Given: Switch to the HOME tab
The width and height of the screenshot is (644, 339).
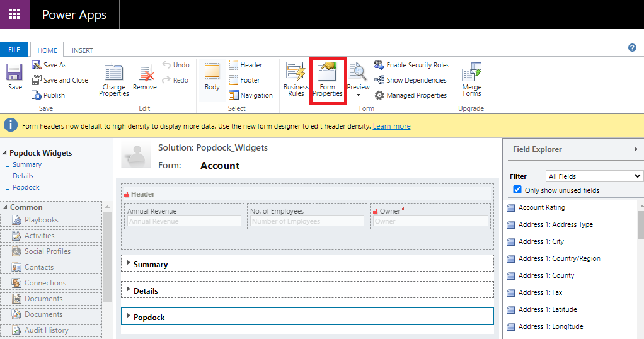Looking at the screenshot, I should (x=47, y=50).
